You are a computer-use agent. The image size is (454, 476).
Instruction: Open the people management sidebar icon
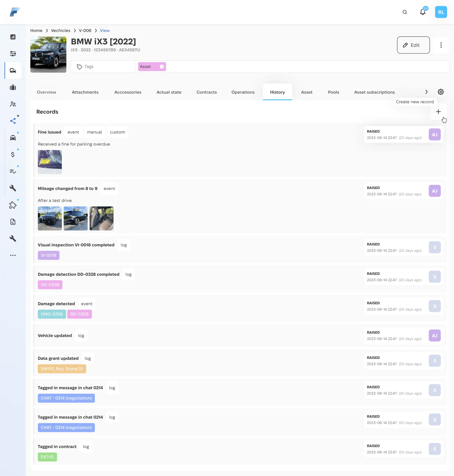point(13,104)
